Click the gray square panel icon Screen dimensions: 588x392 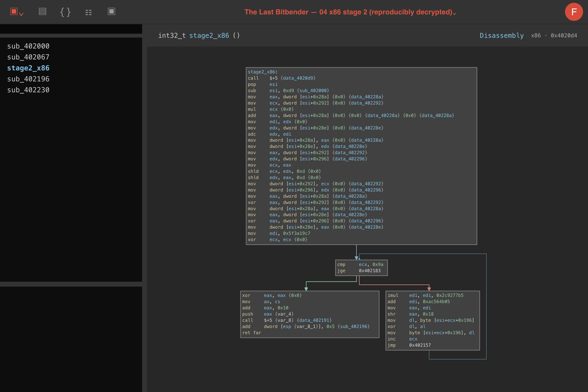[x=111, y=12]
